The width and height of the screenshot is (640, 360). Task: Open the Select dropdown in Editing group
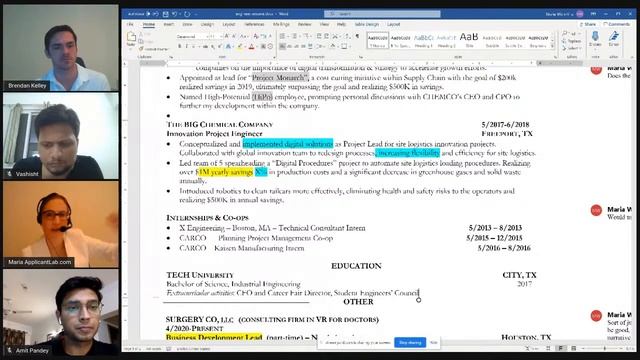[571, 48]
